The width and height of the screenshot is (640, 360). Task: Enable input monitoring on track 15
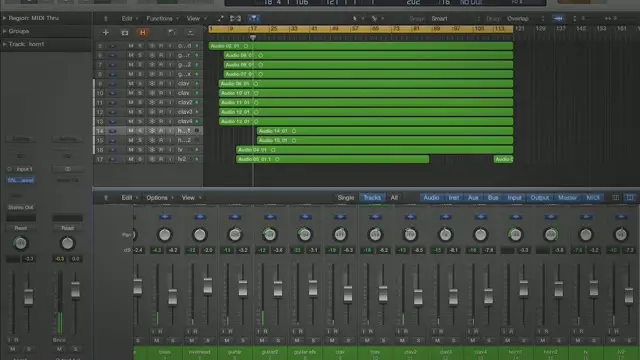click(170, 140)
